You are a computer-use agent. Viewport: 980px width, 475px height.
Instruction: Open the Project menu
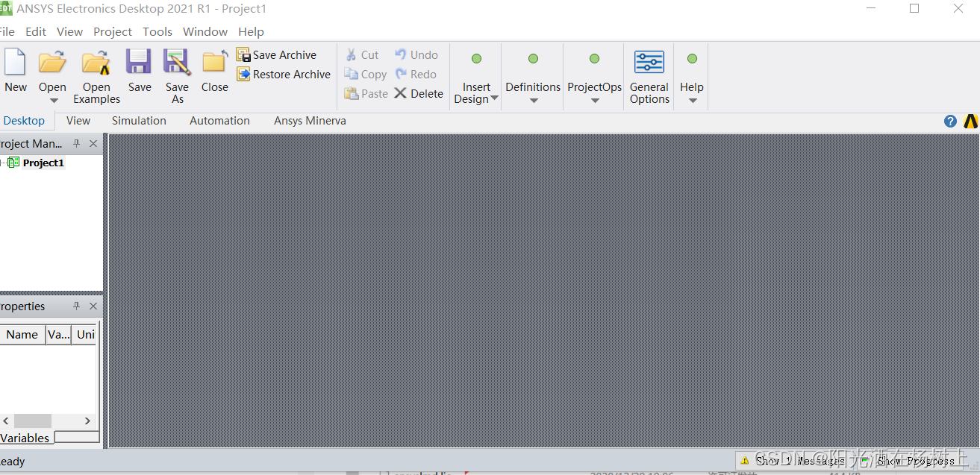[113, 32]
